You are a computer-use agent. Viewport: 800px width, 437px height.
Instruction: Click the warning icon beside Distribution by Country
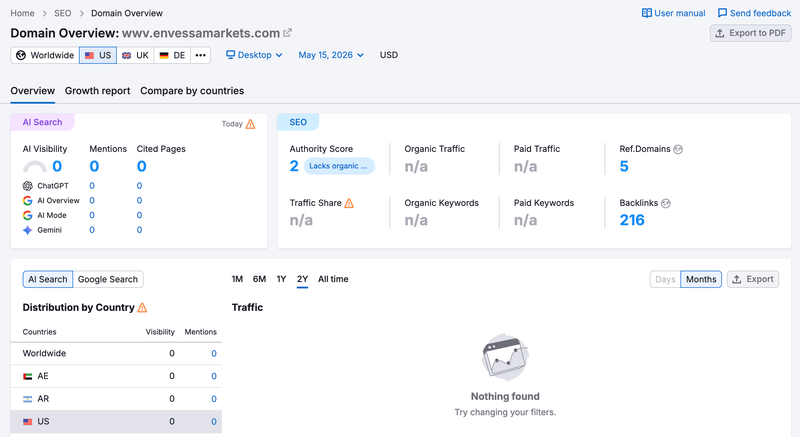(142, 307)
